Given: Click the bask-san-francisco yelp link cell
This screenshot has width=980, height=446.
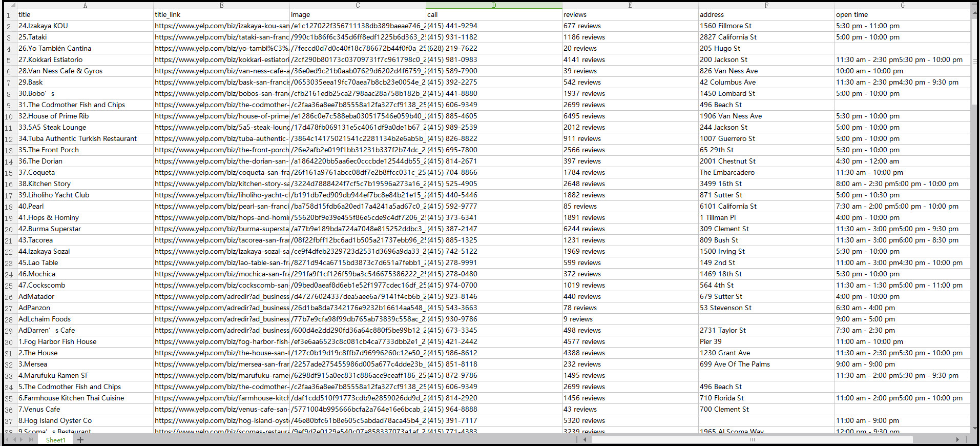Looking at the screenshot, I should pyautogui.click(x=221, y=83).
